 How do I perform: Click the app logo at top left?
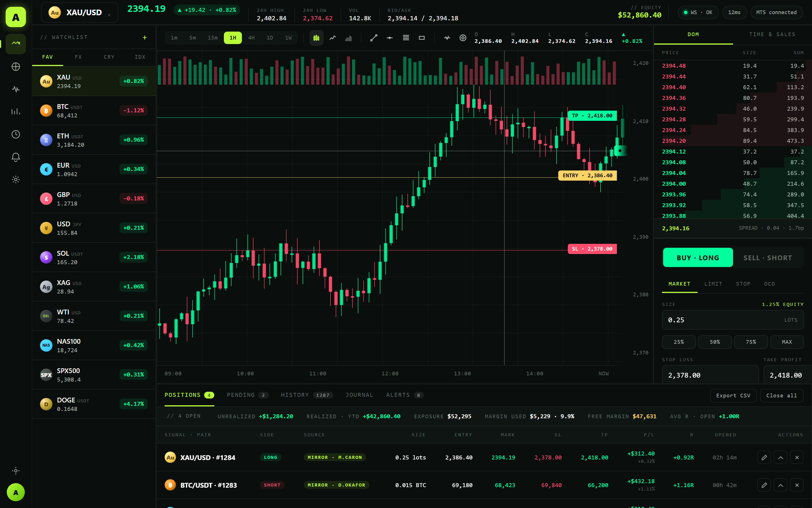pos(16,17)
